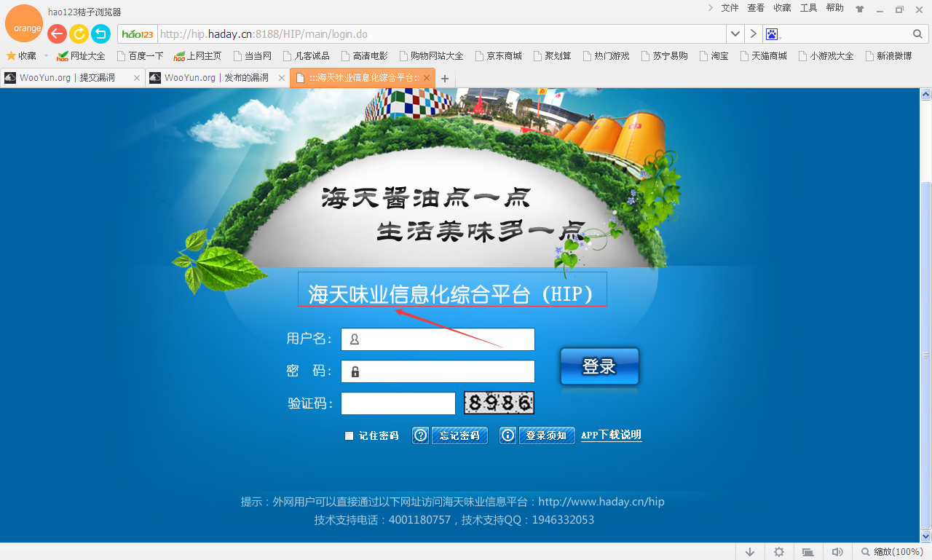The image size is (932, 560).
Task: Select the 海天味业信息化综合平台 tab
Action: [x=362, y=78]
